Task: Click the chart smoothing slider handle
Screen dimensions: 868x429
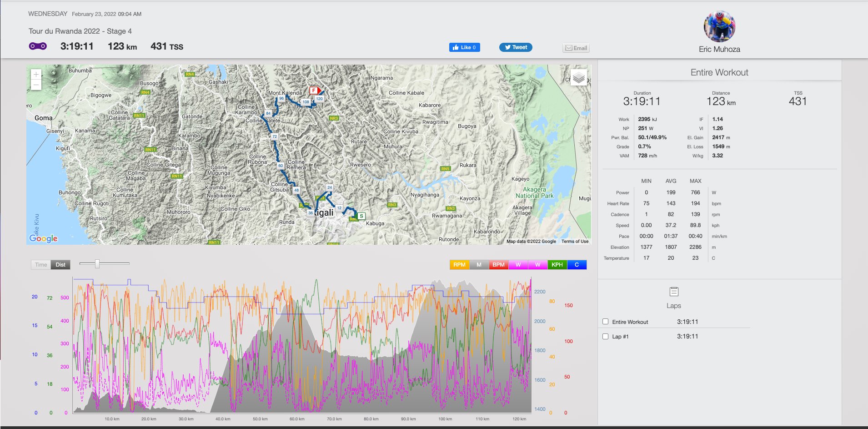Action: (x=97, y=264)
